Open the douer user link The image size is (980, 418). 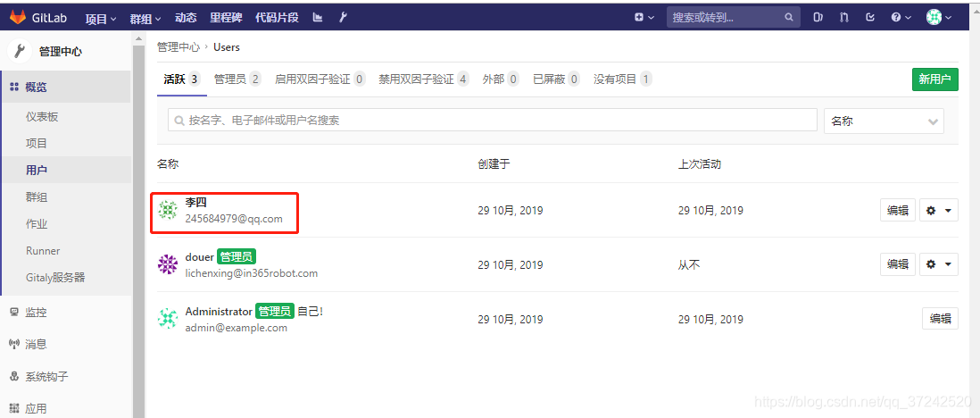point(199,257)
